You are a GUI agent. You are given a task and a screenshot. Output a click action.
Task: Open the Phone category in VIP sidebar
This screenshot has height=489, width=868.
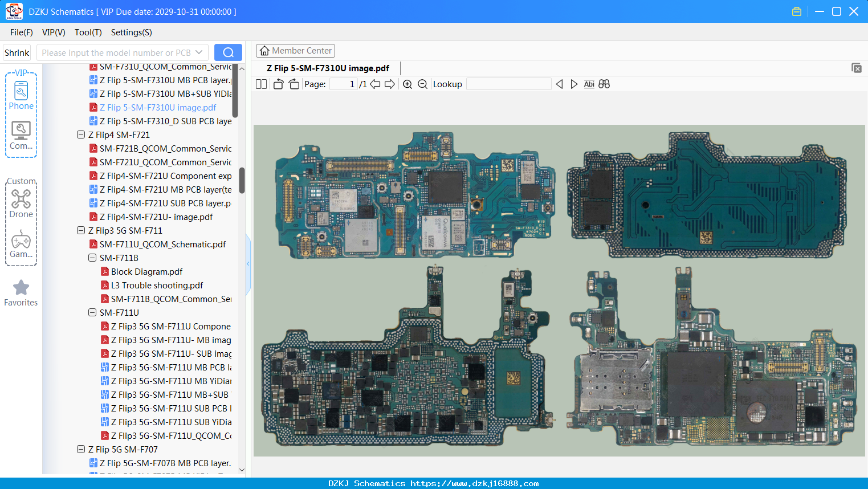(21, 96)
